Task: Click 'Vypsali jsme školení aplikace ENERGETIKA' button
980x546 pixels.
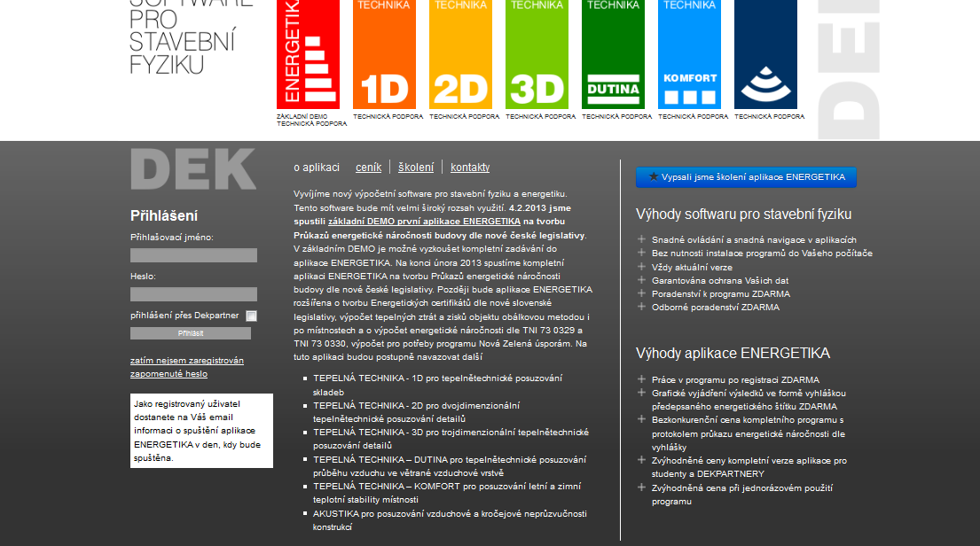Action: pyautogui.click(x=746, y=177)
